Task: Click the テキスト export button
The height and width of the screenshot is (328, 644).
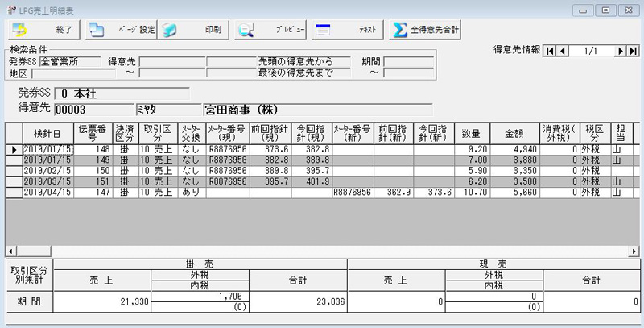Action: [348, 29]
